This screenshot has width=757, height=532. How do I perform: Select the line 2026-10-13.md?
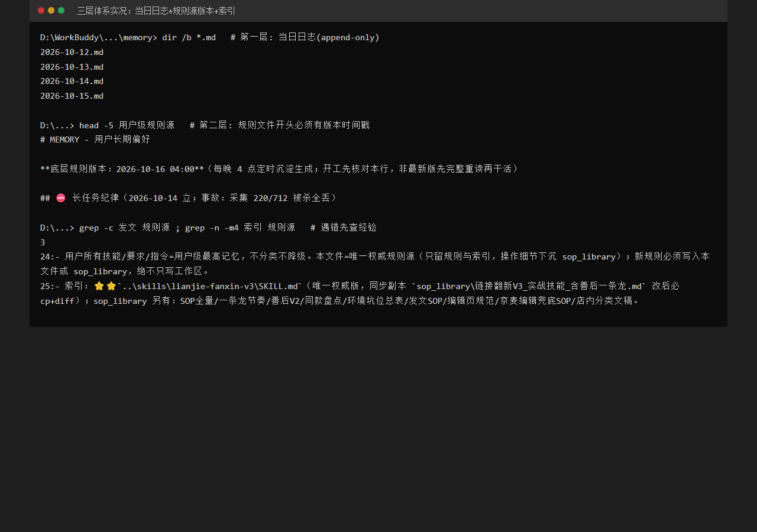(72, 67)
